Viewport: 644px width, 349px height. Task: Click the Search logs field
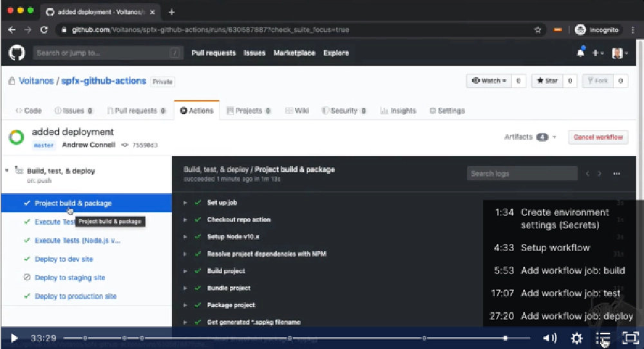point(522,174)
